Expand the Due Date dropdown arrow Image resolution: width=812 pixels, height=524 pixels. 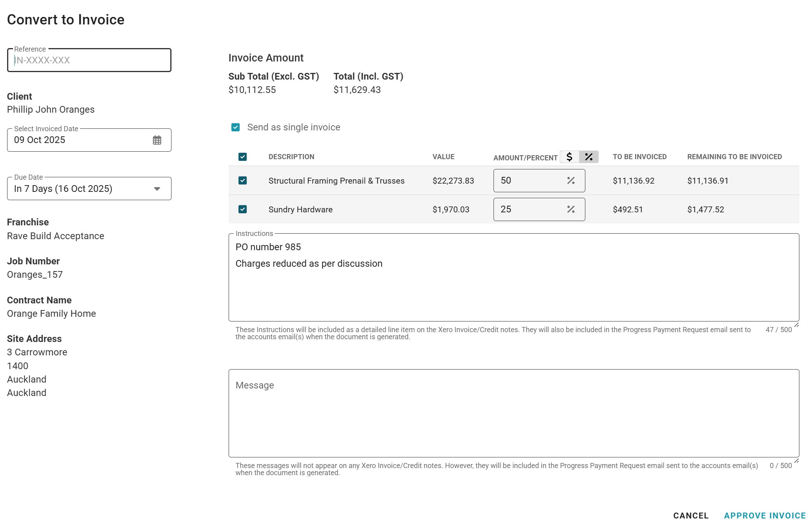[157, 189]
